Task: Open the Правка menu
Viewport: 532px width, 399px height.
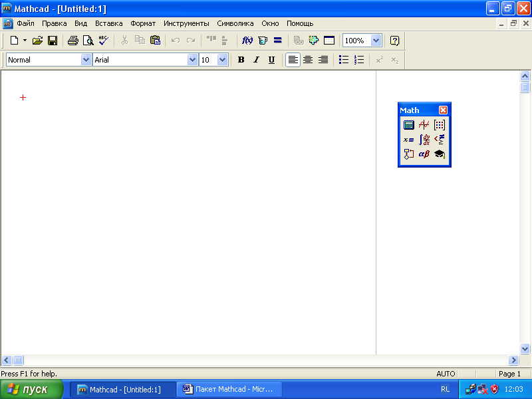Action: pyautogui.click(x=55, y=23)
